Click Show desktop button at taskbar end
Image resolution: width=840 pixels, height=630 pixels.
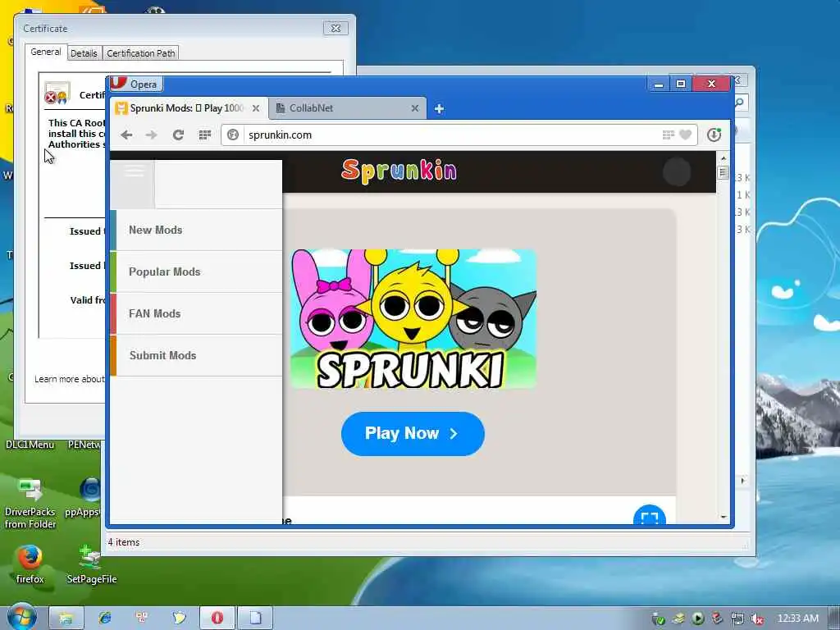tap(834, 619)
